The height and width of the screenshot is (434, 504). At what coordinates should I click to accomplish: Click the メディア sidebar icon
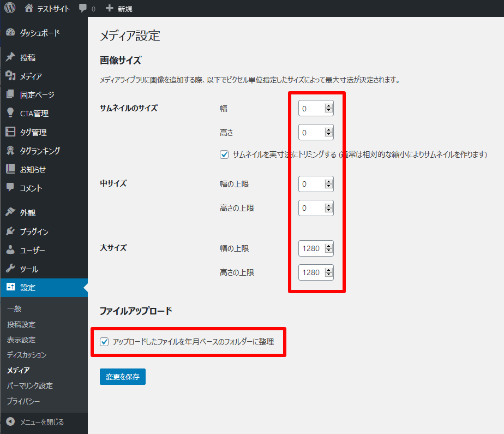tap(10, 75)
